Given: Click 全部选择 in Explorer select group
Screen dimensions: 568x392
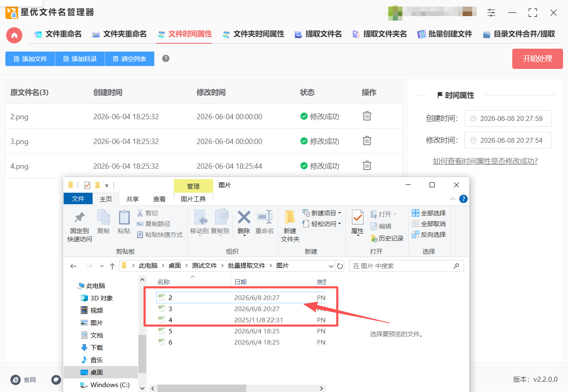Looking at the screenshot, I should (x=429, y=213).
